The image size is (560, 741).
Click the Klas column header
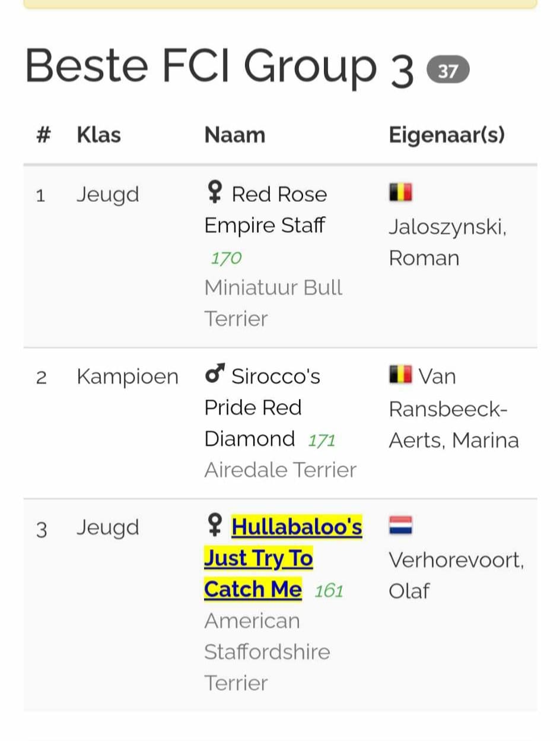98,135
